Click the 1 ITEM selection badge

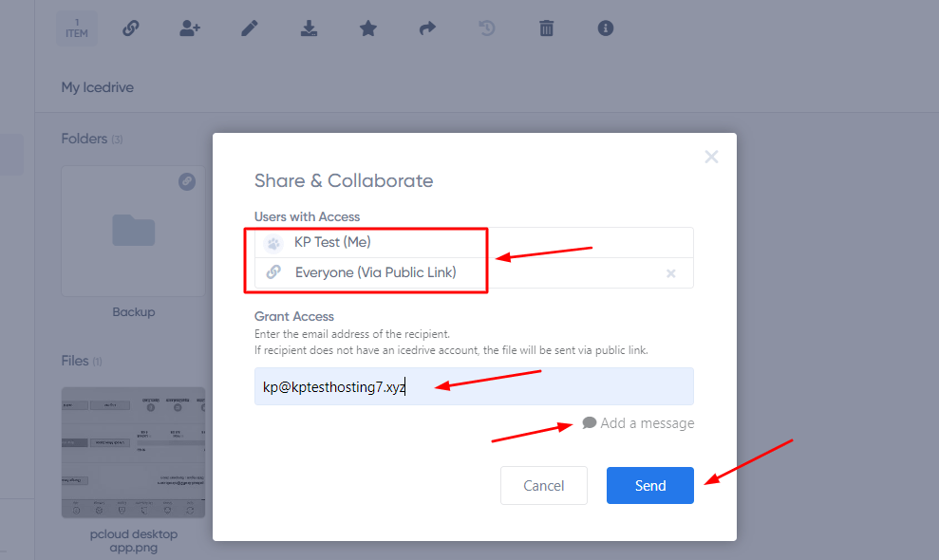pyautogui.click(x=77, y=28)
